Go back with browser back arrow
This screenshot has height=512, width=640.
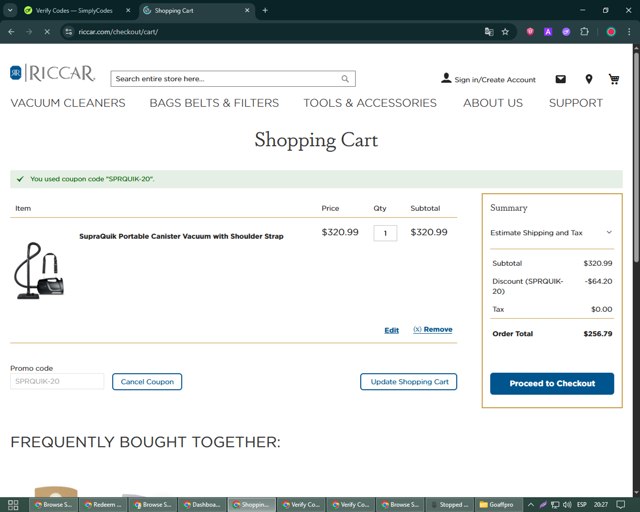11,31
